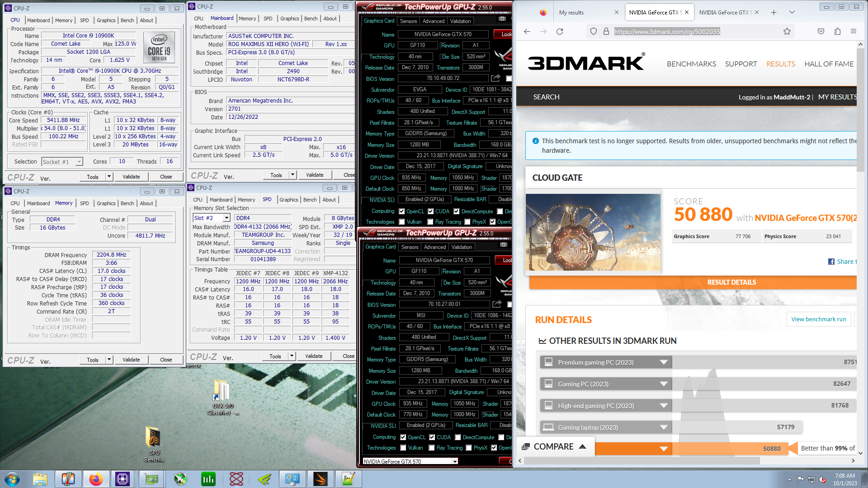Reload the 3DMark page in Firefox
Screen dimensions: 868x488
pyautogui.click(x=560, y=32)
